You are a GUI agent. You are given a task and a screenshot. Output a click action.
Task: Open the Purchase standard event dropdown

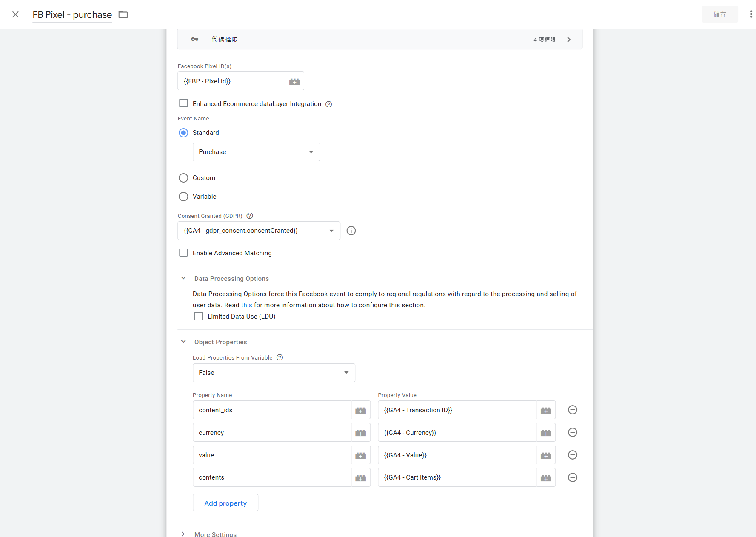(x=256, y=152)
